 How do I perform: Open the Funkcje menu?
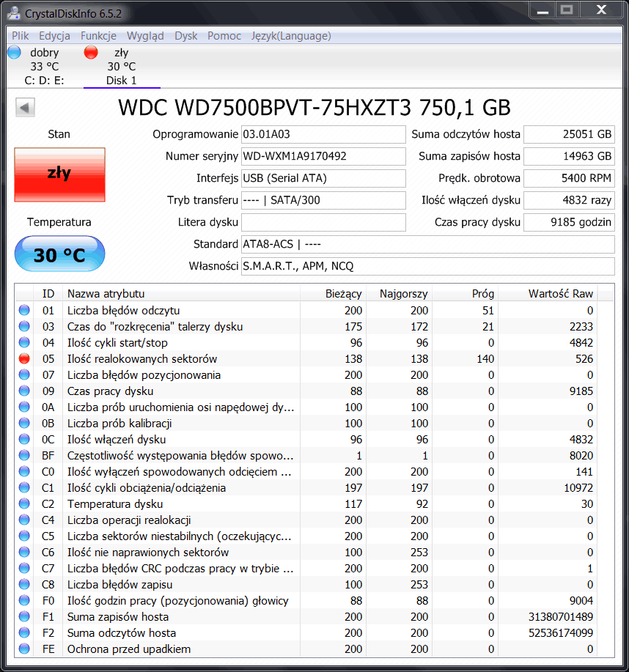[x=99, y=36]
